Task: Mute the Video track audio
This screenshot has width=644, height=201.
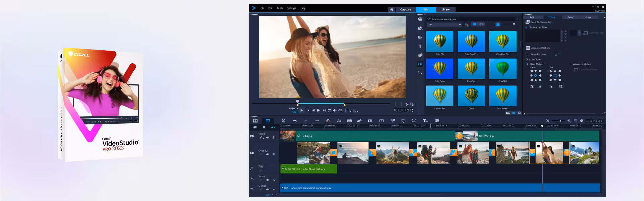Action: pos(268,138)
